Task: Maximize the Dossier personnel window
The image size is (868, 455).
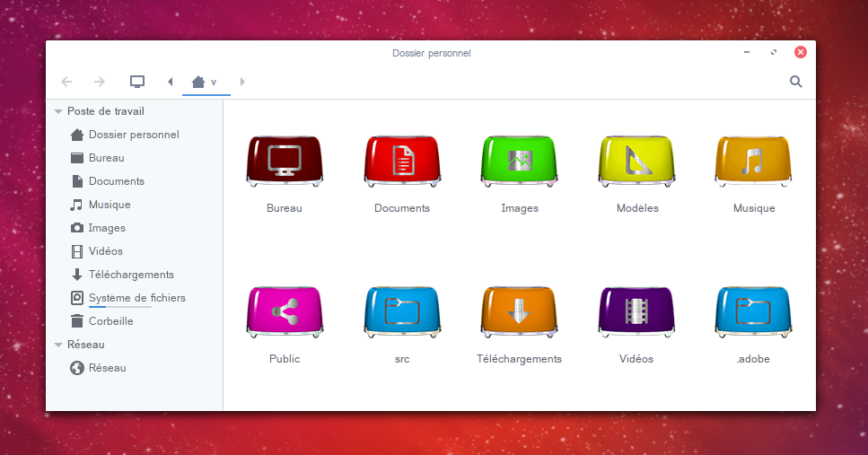Action: [774, 52]
